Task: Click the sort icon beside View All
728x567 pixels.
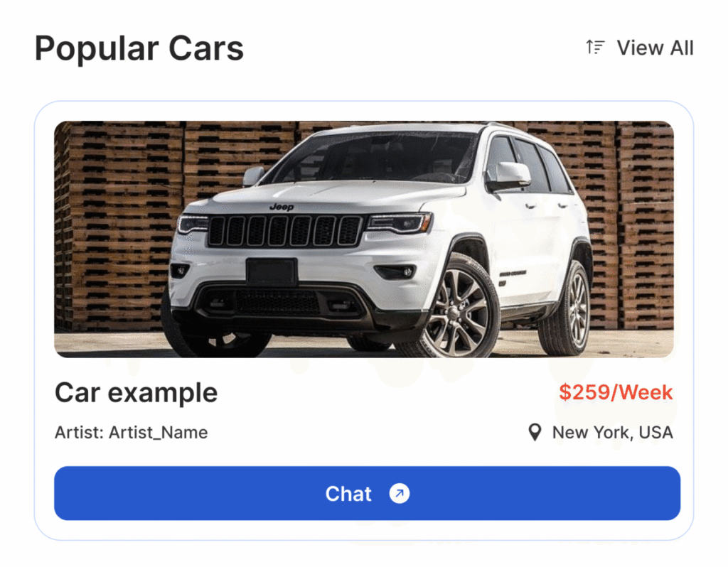Action: click(x=595, y=48)
